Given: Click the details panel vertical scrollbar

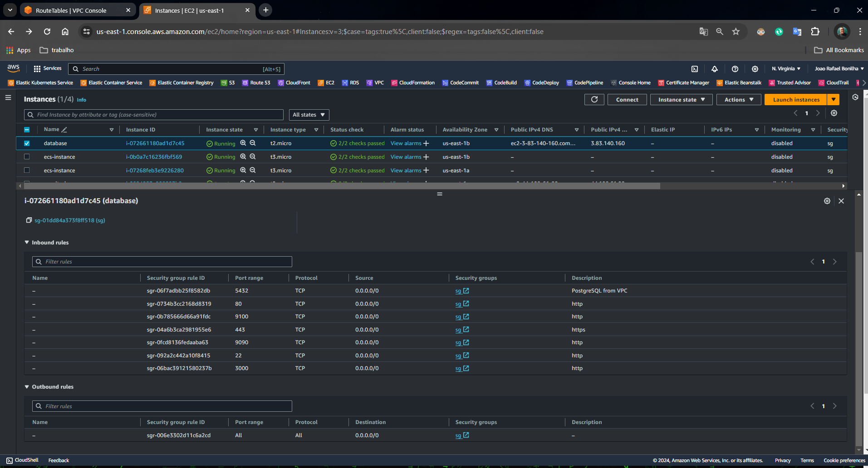Looking at the screenshot, I should [x=858, y=349].
